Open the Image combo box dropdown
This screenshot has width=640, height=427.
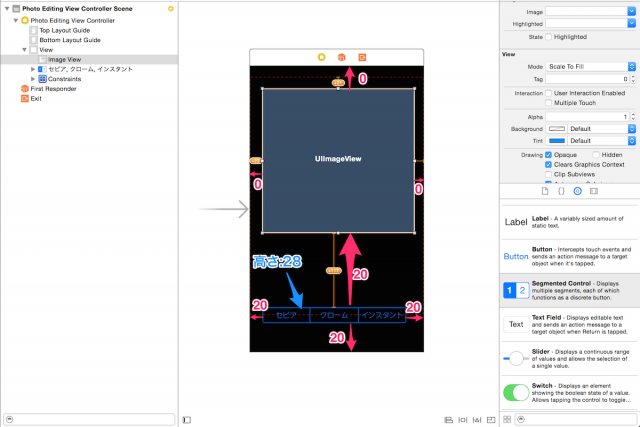[x=631, y=12]
